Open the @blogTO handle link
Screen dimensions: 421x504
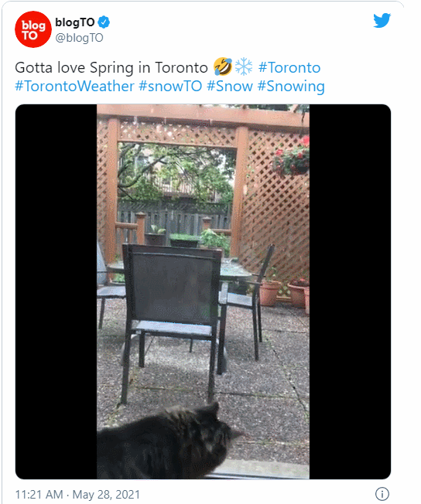coord(79,38)
